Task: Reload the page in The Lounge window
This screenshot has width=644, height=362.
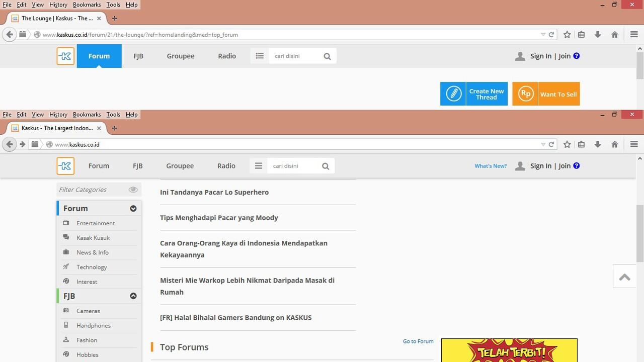Action: [x=551, y=35]
